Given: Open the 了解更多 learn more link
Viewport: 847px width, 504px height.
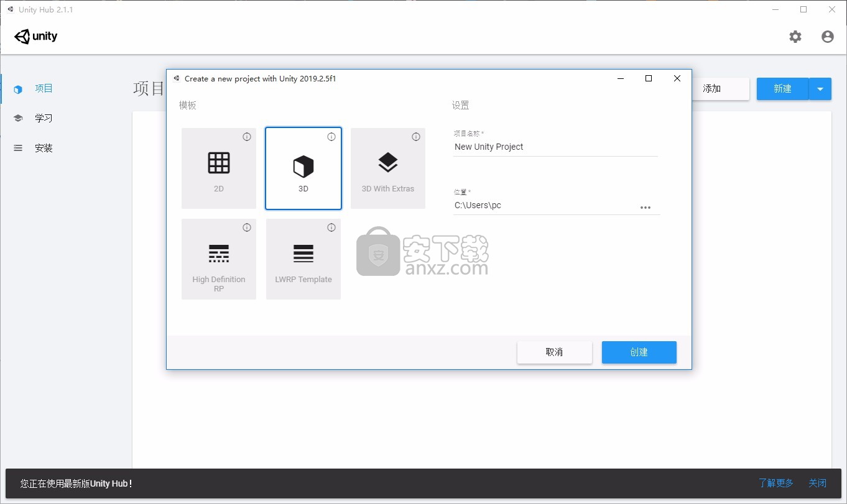Looking at the screenshot, I should (776, 483).
